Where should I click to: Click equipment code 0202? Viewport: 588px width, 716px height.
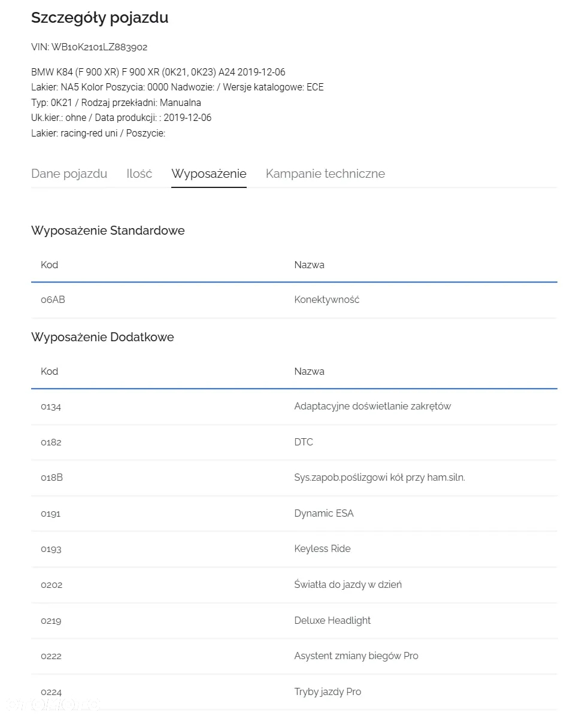[51, 584]
